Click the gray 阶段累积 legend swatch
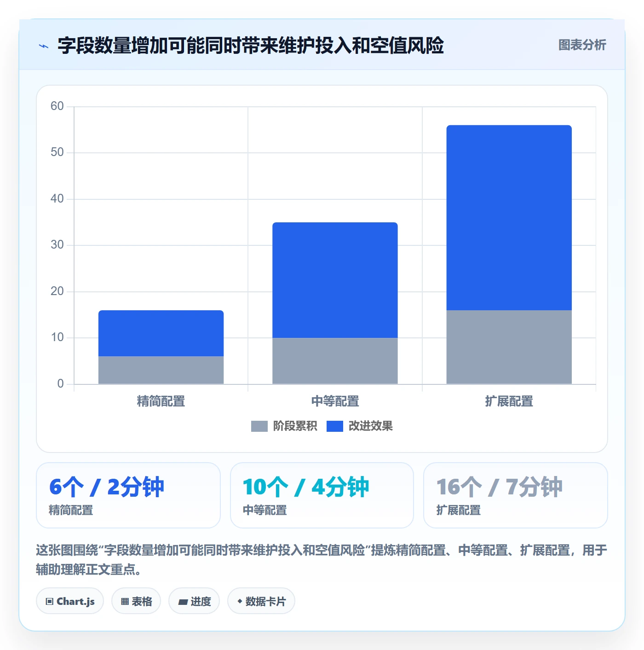This screenshot has width=644, height=650. 259,426
